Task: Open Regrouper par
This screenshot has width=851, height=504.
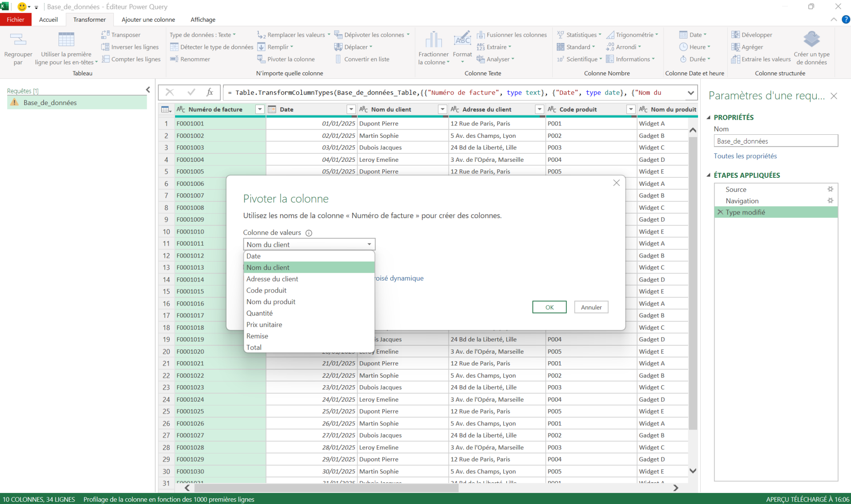Action: click(x=18, y=48)
